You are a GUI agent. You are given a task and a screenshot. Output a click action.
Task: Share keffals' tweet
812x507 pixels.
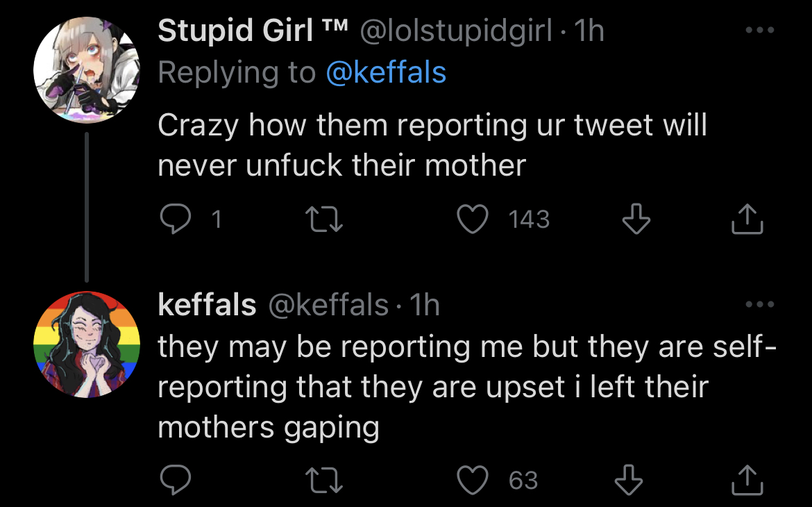[x=747, y=480]
